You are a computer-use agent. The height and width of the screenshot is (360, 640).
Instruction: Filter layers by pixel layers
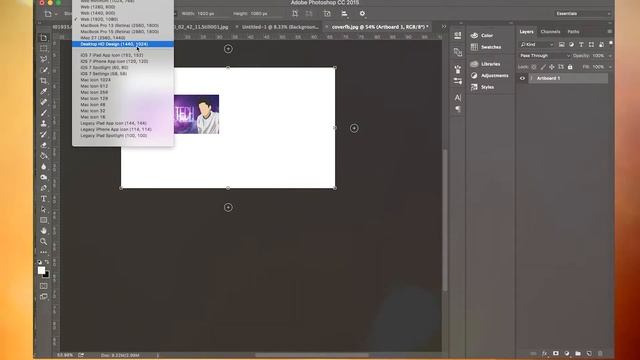(x=562, y=44)
